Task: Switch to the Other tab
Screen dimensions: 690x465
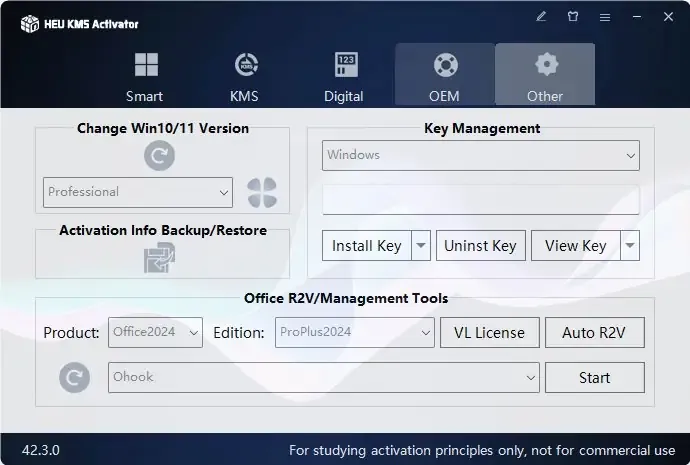Action: (x=545, y=74)
